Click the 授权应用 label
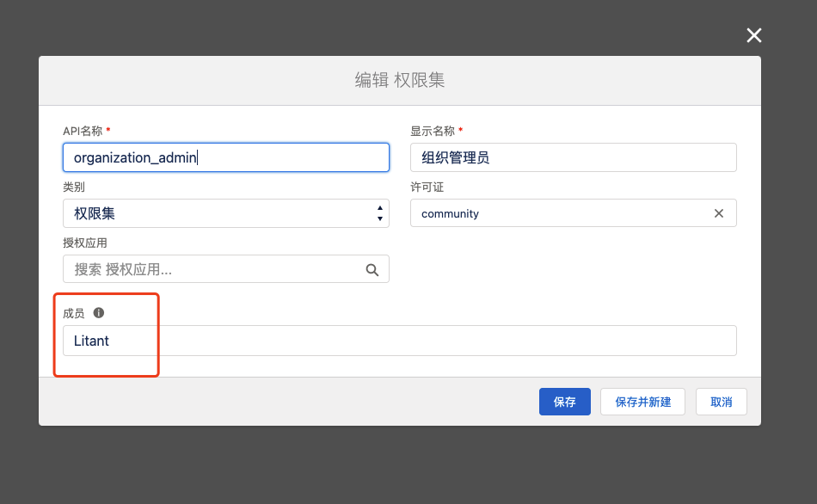The width and height of the screenshot is (817, 504). pos(85,243)
